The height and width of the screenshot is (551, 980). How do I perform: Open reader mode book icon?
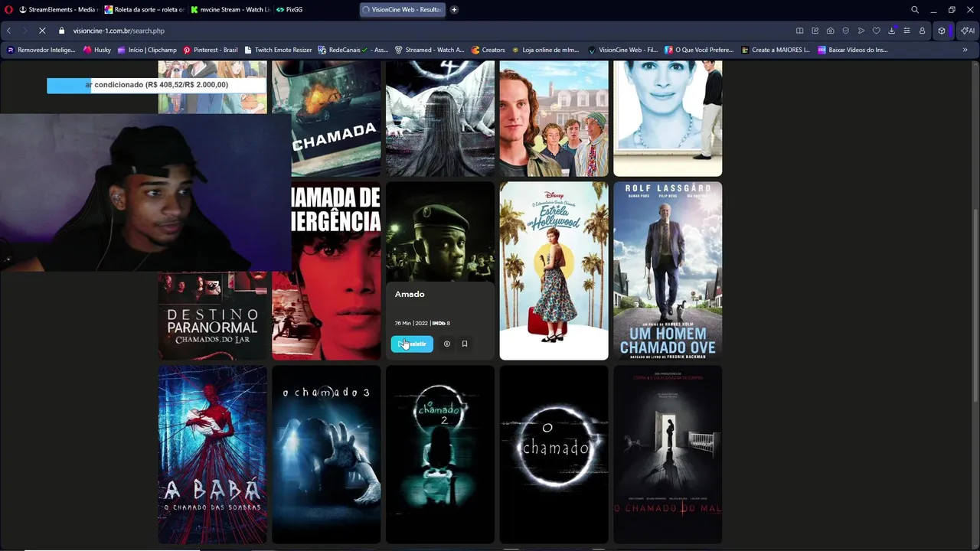coord(799,31)
